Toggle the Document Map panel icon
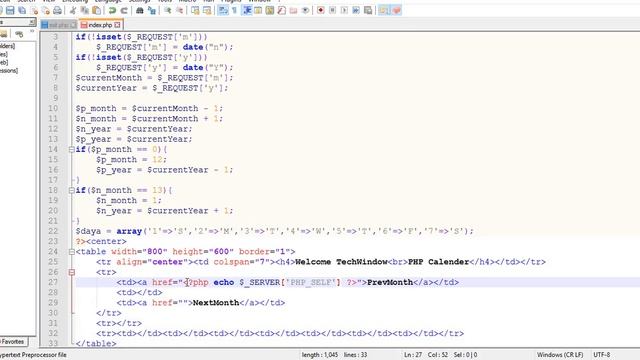The width and height of the screenshot is (640, 360). coord(270,10)
